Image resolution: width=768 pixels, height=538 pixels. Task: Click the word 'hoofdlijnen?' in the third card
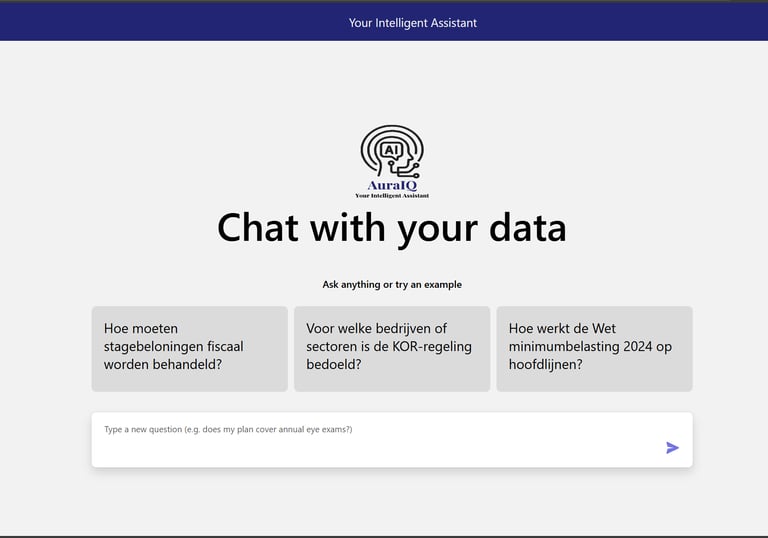(545, 364)
